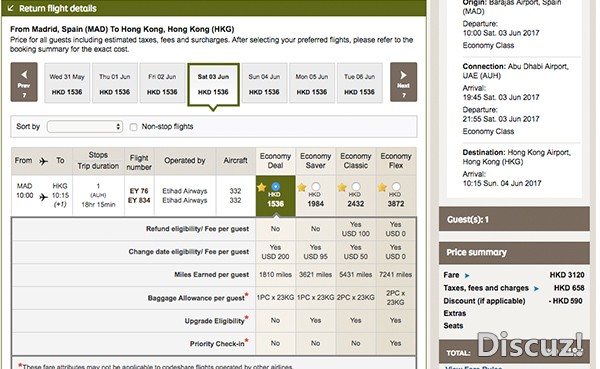
Task: Click flight number EY 834
Action: click(139, 200)
